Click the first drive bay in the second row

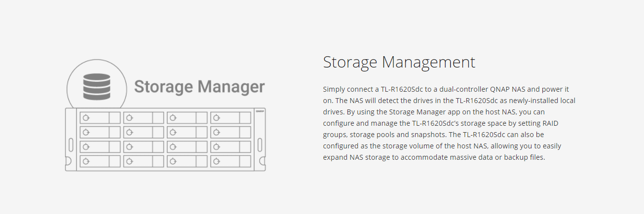pyautogui.click(x=100, y=132)
